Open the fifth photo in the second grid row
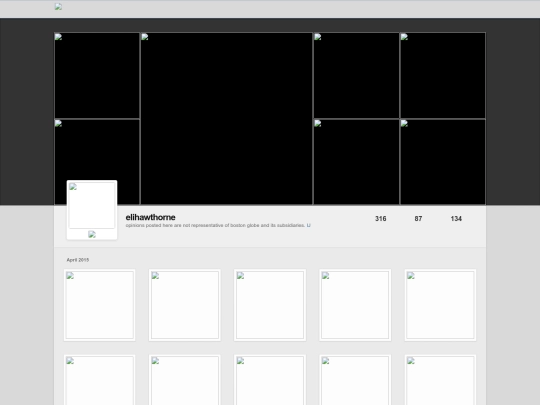 click(x=440, y=380)
